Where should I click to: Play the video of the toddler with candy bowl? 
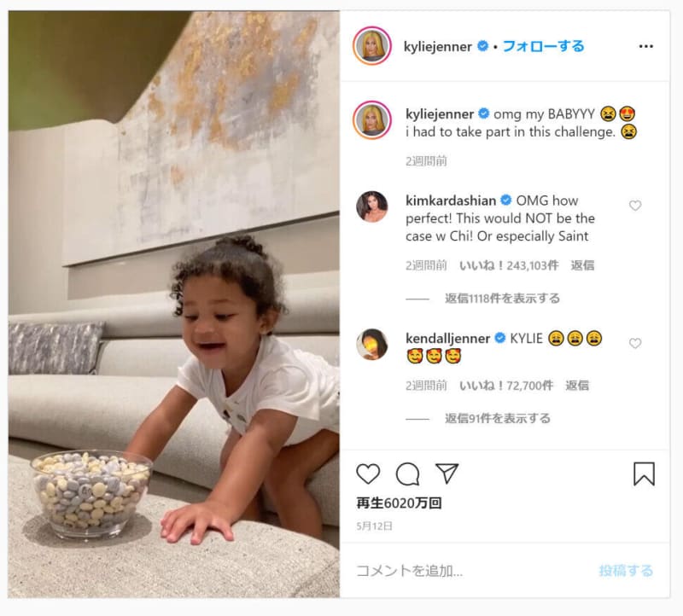coord(174,305)
